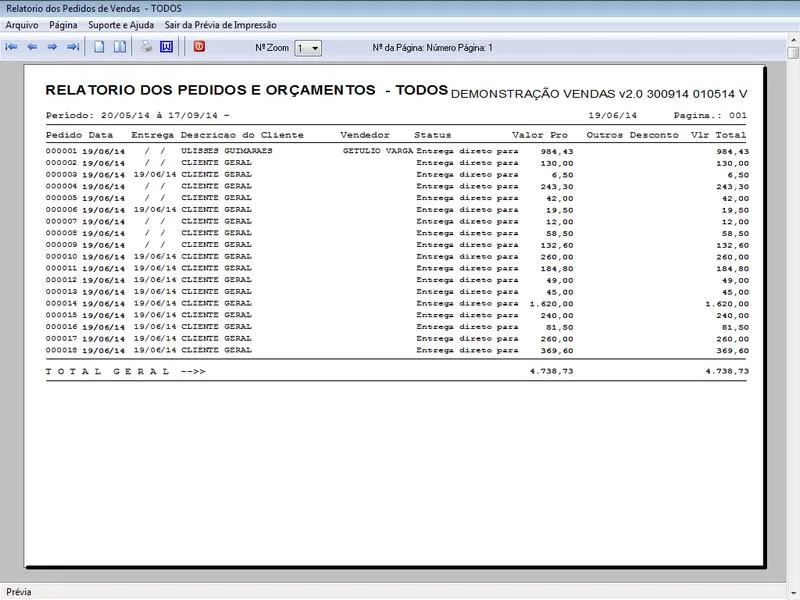The image size is (800, 600).
Task: Open the Nº Zoom dropdown
Action: 314,48
